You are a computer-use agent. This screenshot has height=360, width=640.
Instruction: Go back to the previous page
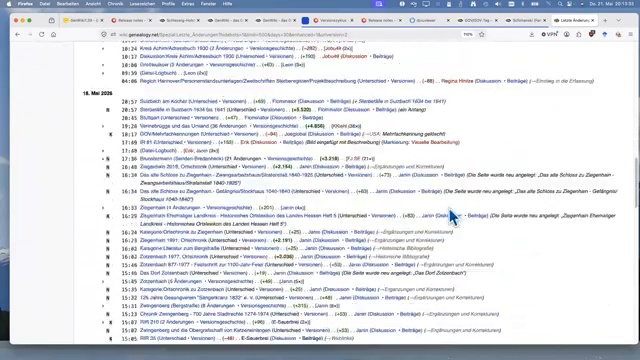tap(18, 35)
